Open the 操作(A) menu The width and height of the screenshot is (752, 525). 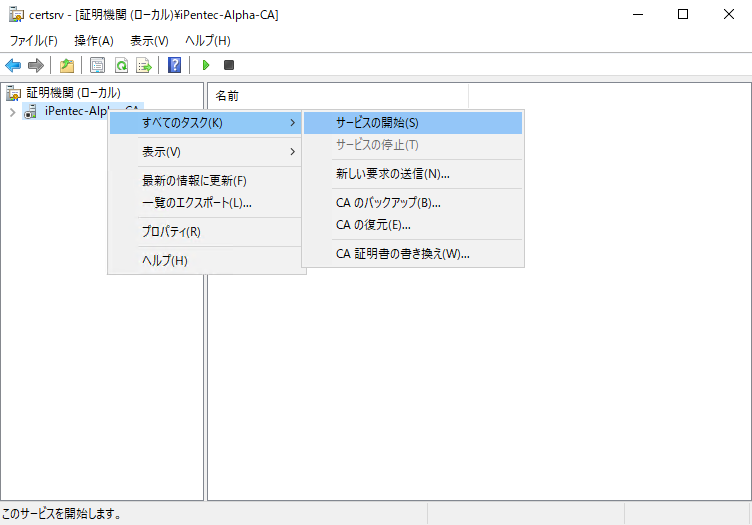pos(94,41)
